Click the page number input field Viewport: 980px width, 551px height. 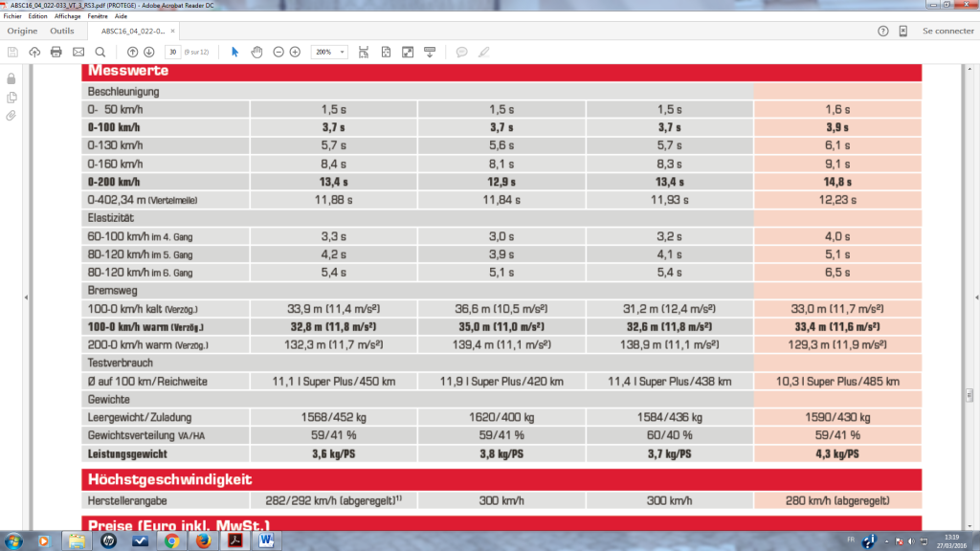(x=173, y=52)
